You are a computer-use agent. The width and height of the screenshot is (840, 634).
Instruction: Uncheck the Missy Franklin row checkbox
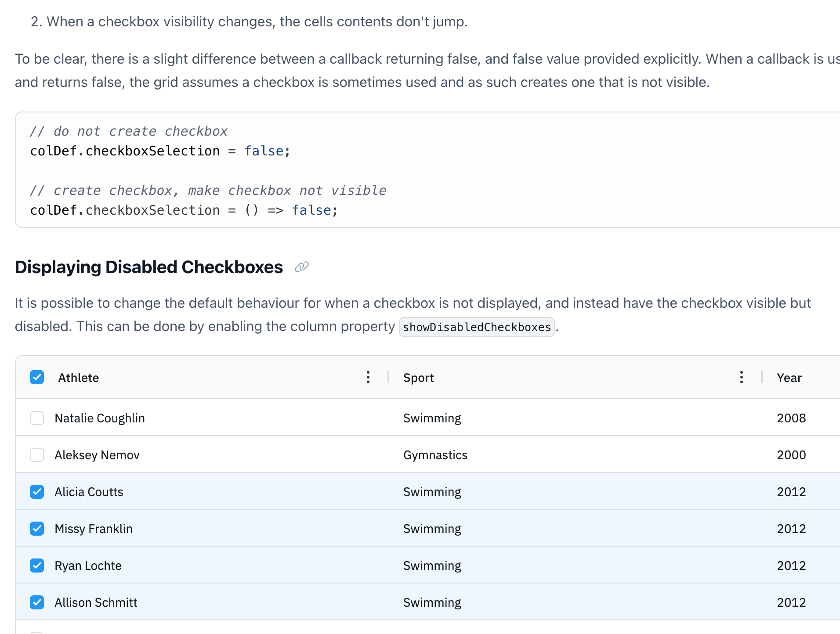[37, 529]
